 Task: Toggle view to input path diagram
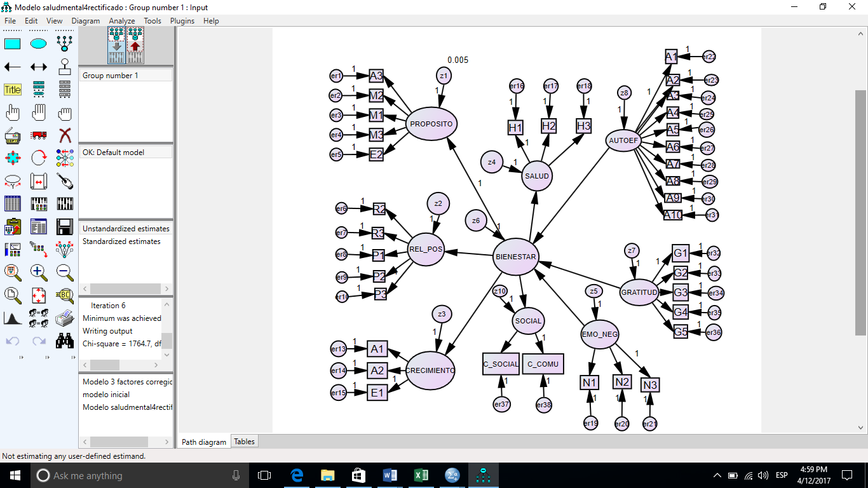tap(116, 45)
